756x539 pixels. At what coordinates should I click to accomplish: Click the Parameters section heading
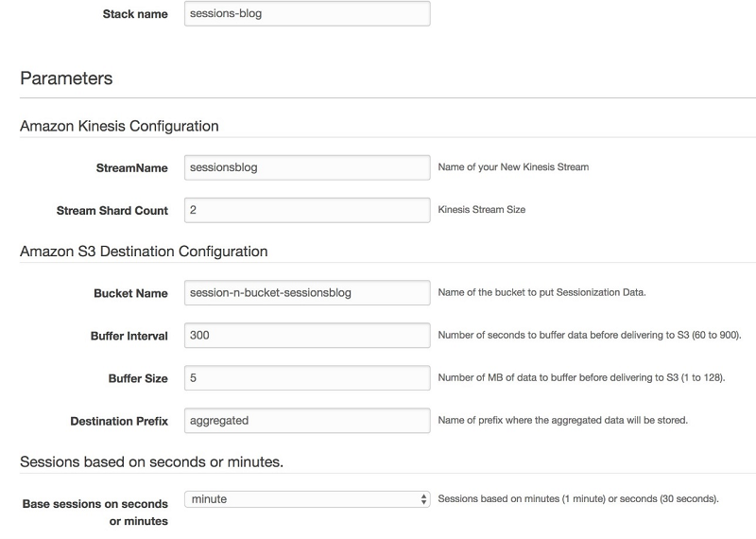(66, 78)
